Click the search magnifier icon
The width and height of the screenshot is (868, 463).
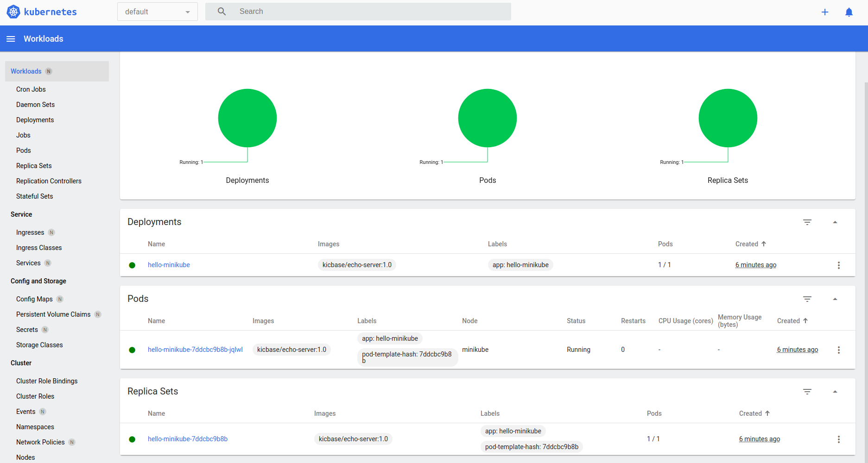pyautogui.click(x=222, y=12)
